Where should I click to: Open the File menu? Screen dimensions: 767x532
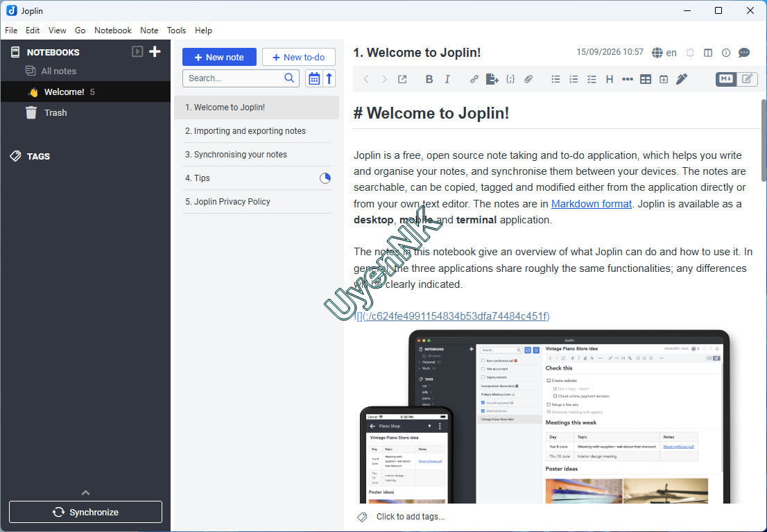[x=11, y=31]
